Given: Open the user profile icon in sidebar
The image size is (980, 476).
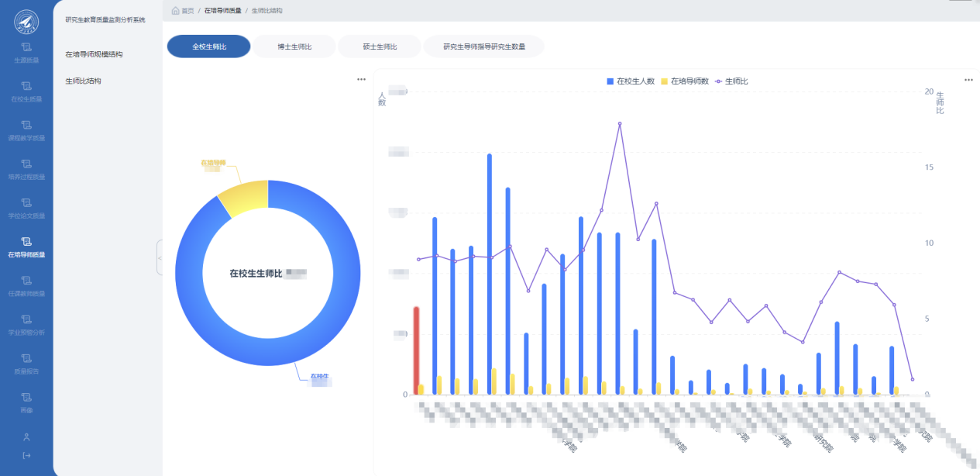Looking at the screenshot, I should click(x=26, y=437).
